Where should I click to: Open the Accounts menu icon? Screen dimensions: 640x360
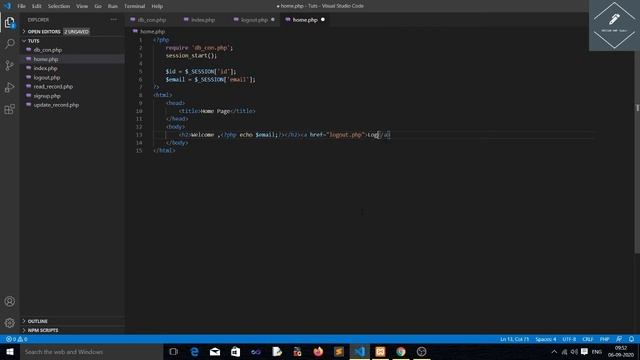coord(9,301)
